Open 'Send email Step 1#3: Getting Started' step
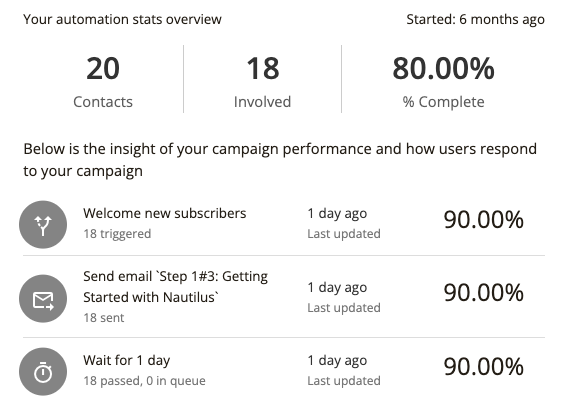Image resolution: width=563 pixels, height=401 pixels. click(176, 287)
